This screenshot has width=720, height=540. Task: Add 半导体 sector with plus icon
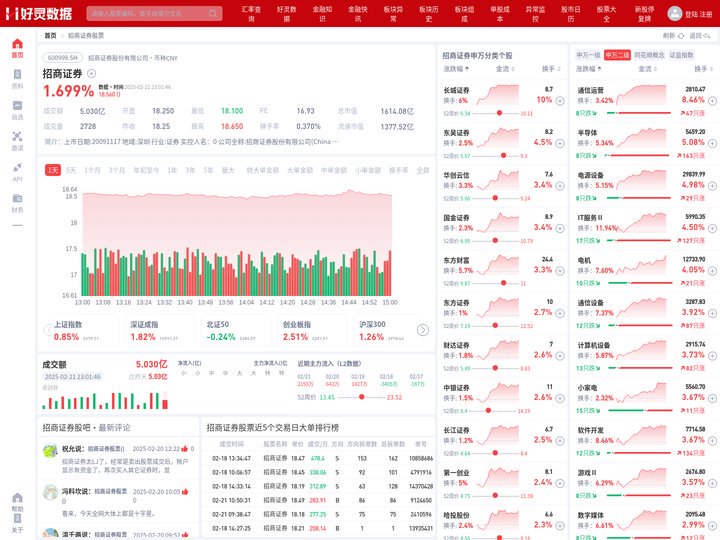point(712,143)
